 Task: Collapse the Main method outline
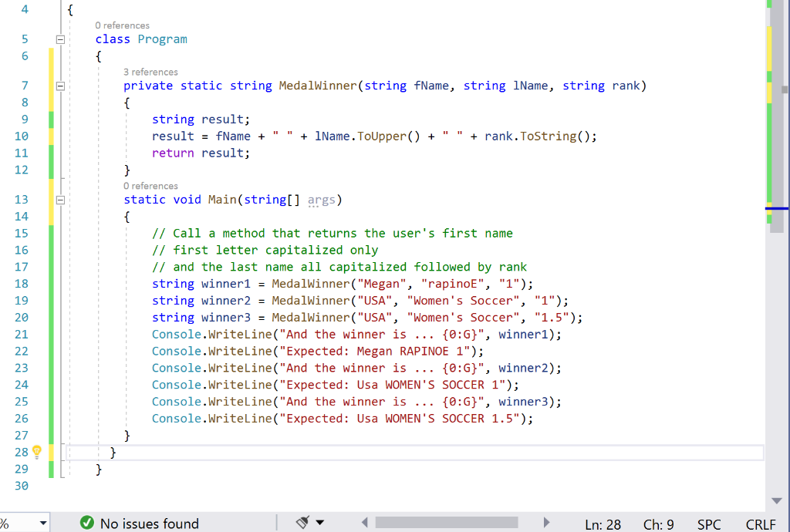pyautogui.click(x=60, y=199)
